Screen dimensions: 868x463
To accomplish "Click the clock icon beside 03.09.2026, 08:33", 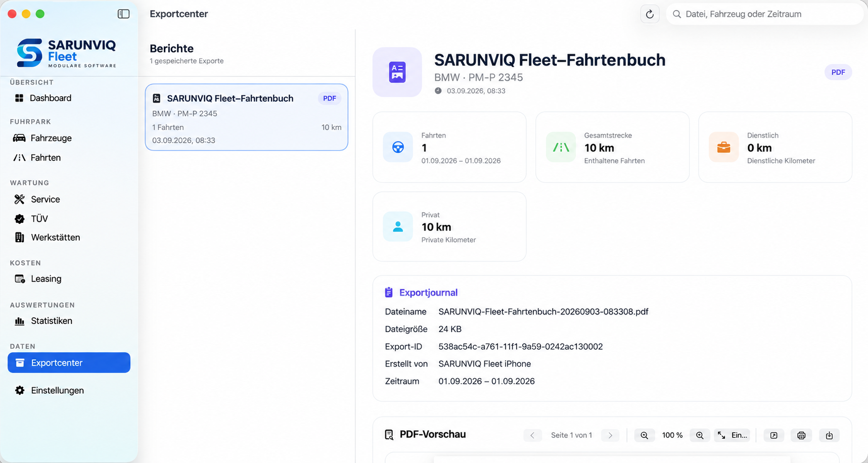I will (x=438, y=91).
